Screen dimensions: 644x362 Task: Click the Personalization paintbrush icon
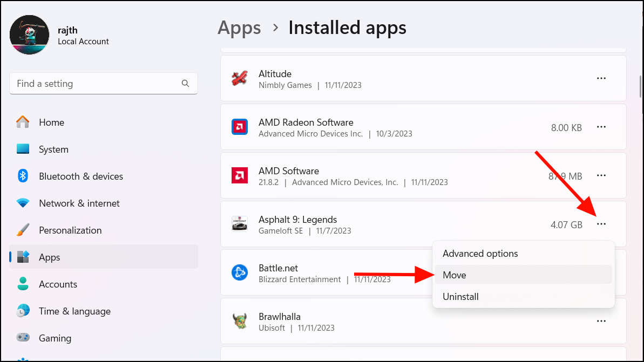(23, 230)
